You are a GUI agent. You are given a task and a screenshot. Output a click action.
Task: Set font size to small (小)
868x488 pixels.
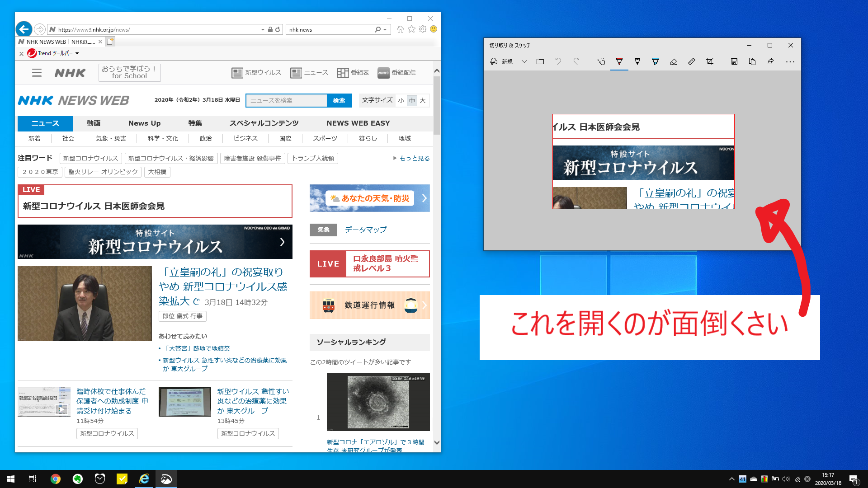click(x=401, y=100)
